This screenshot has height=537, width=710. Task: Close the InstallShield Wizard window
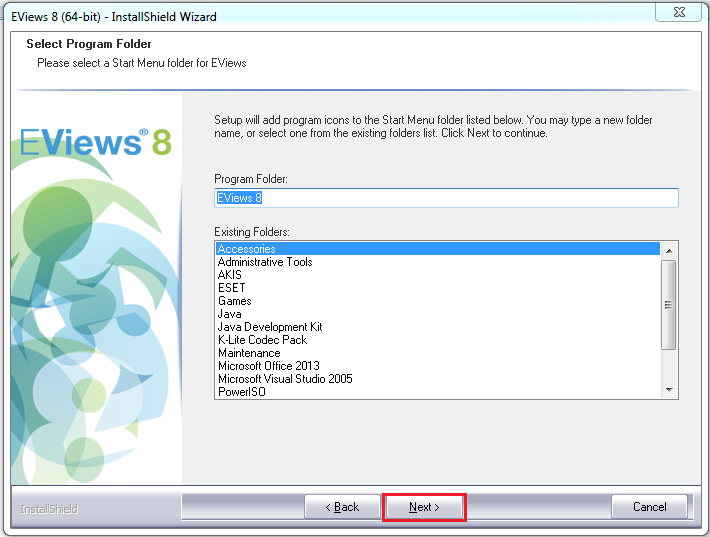click(679, 12)
